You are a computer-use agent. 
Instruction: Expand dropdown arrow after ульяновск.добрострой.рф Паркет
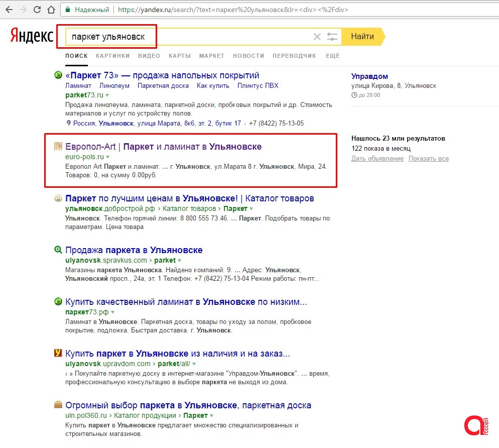(x=251, y=209)
